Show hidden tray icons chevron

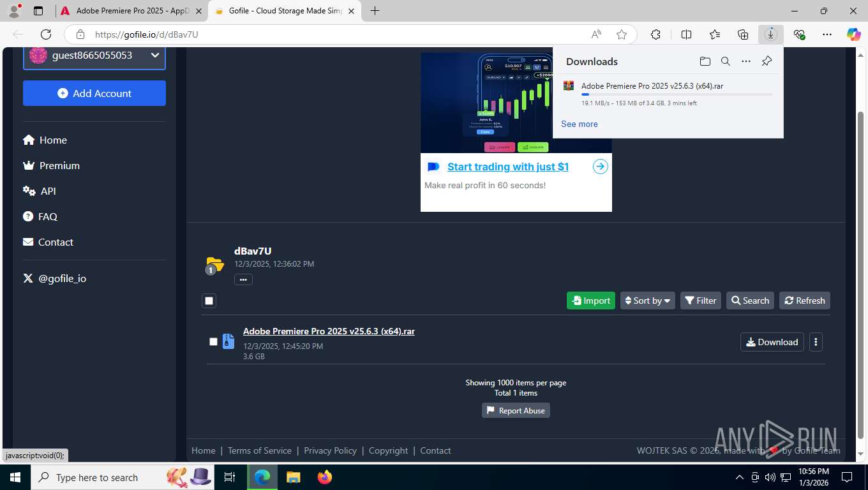pyautogui.click(x=740, y=477)
